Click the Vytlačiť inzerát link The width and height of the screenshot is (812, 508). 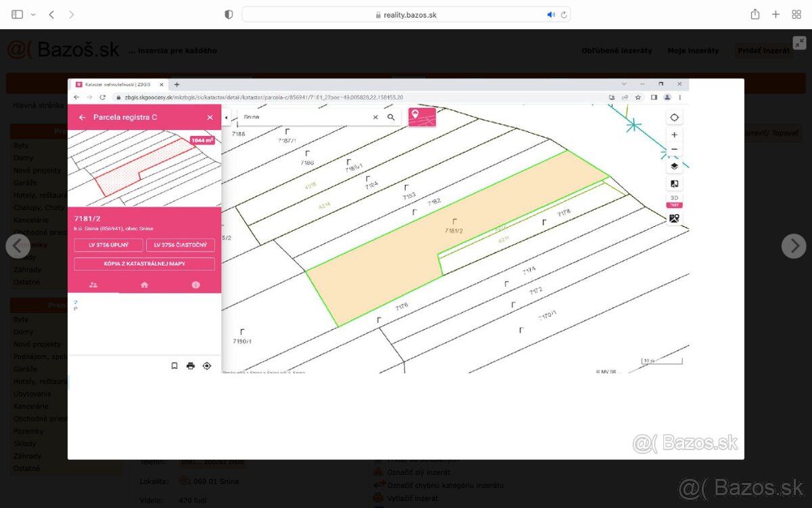click(412, 499)
